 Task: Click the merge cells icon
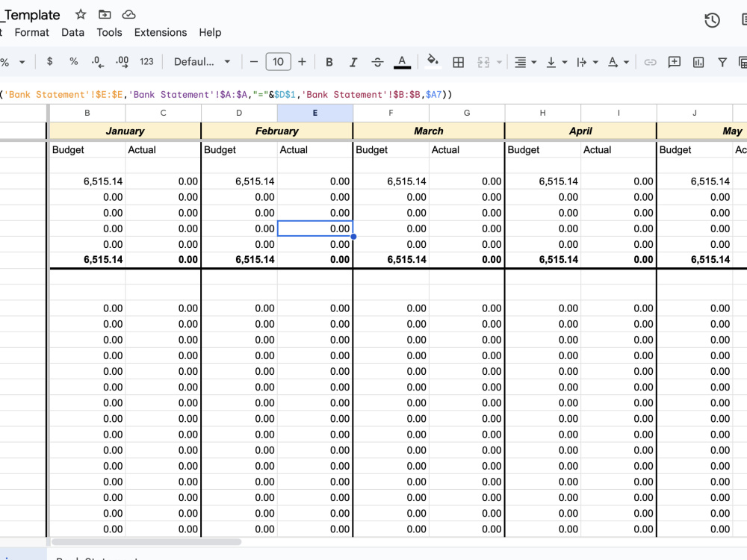(483, 62)
